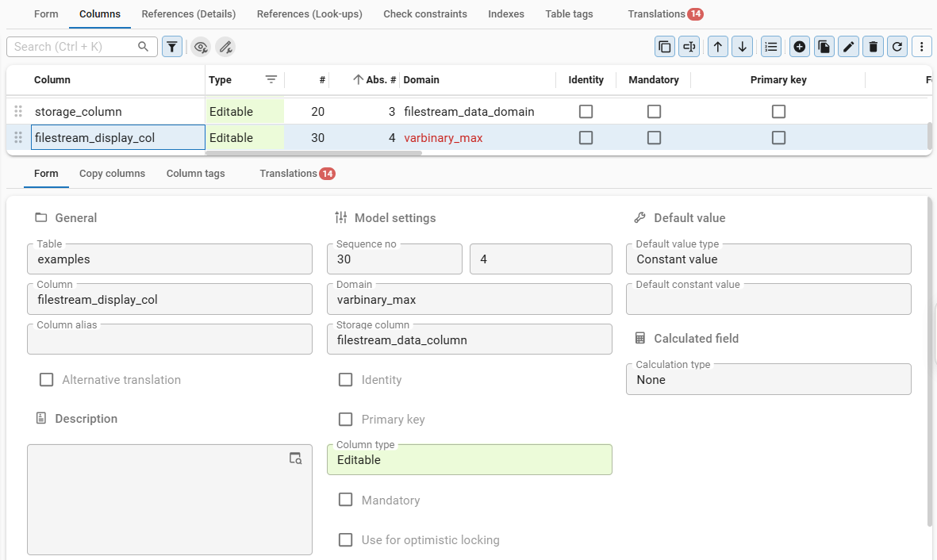The image size is (937, 560).
Task: Open the Default value type dropdown
Action: coord(769,259)
